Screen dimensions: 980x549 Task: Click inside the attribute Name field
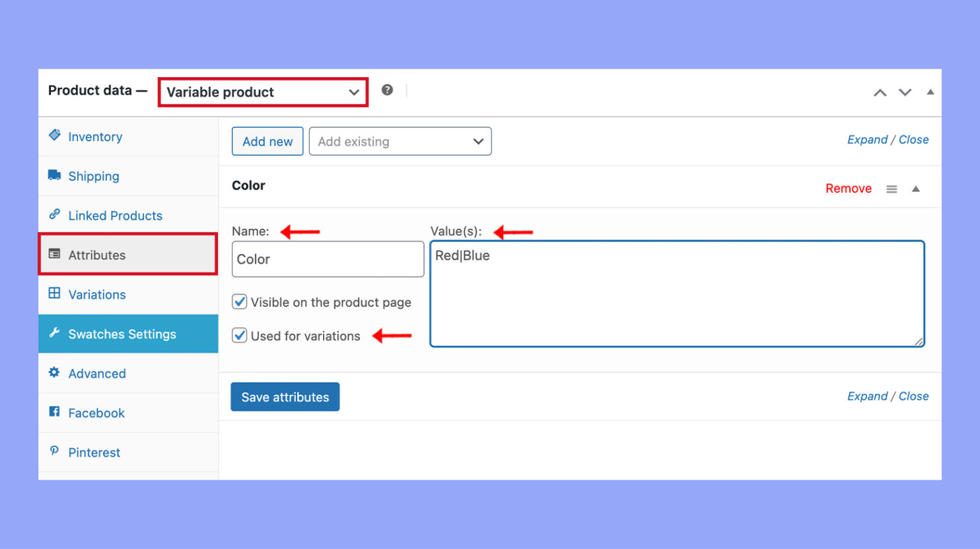[327, 259]
